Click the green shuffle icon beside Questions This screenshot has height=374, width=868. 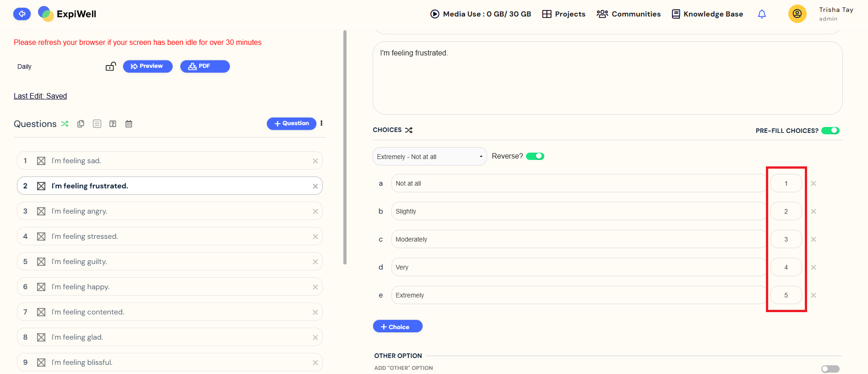point(65,124)
